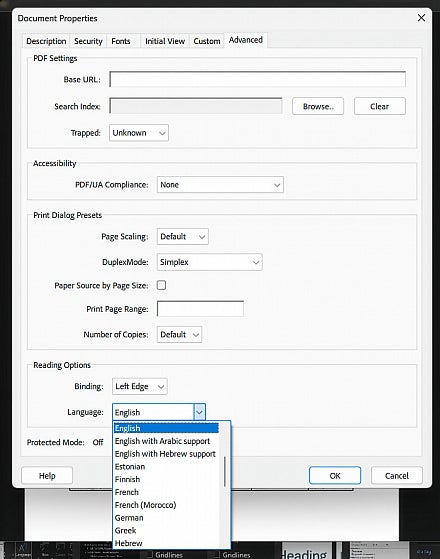
Task: Click the Search Index field
Action: pyautogui.click(x=196, y=106)
